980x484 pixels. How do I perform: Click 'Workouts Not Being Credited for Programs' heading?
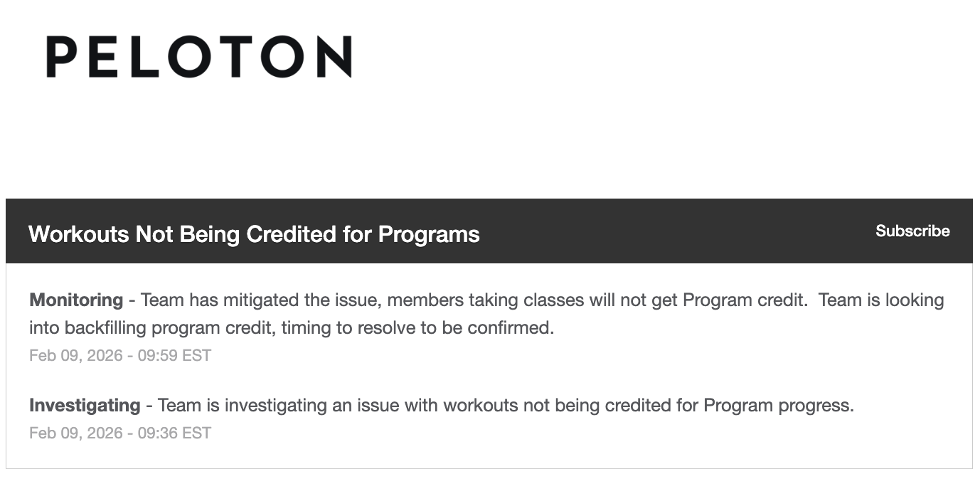point(253,233)
